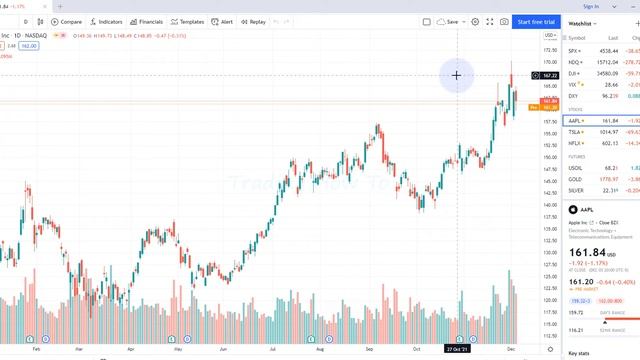640x360 pixels.
Task: Select the layout setup square icon
Action: pyautogui.click(x=427, y=22)
